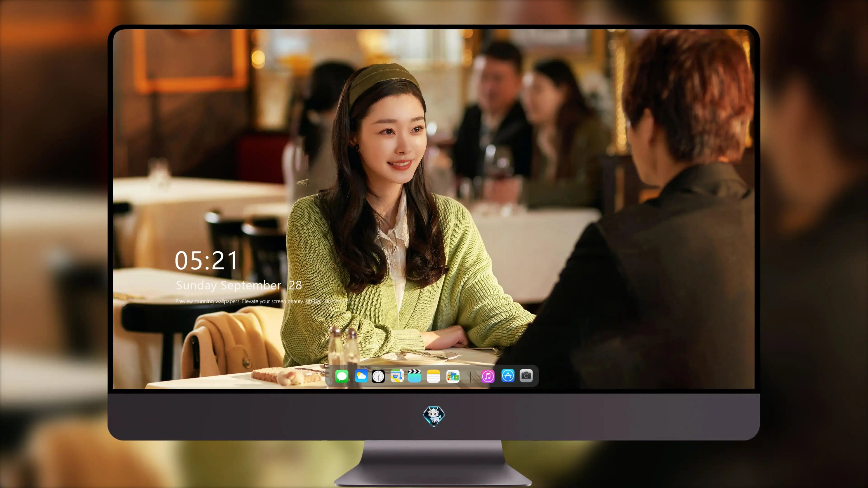Launch the Weather app from the dock
The width and height of the screenshot is (868, 488).
pyautogui.click(x=361, y=376)
